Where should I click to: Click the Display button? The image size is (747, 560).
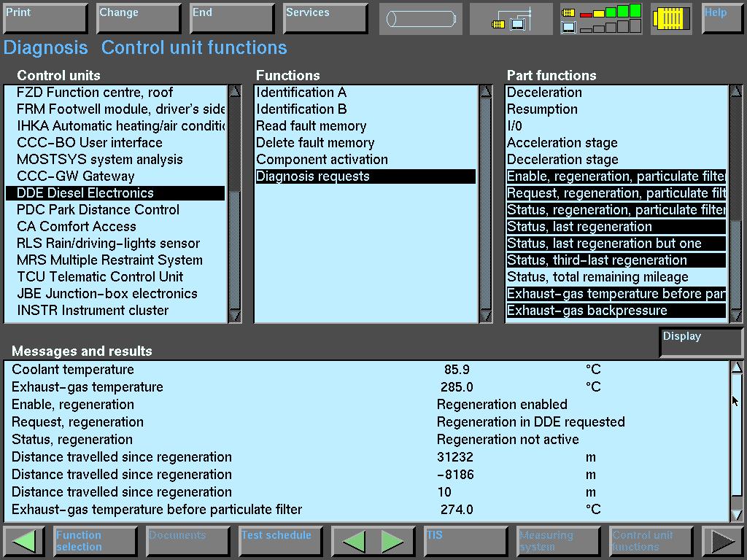(x=700, y=343)
